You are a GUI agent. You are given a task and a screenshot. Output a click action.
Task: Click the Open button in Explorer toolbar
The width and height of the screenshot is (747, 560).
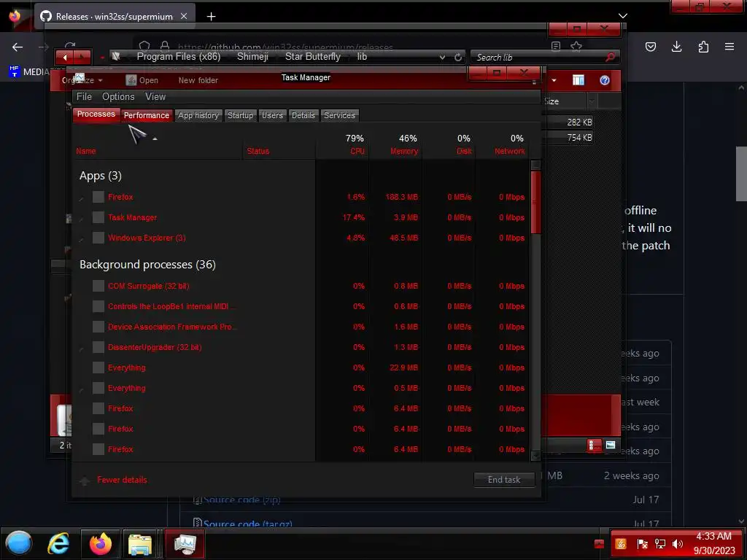pos(142,80)
